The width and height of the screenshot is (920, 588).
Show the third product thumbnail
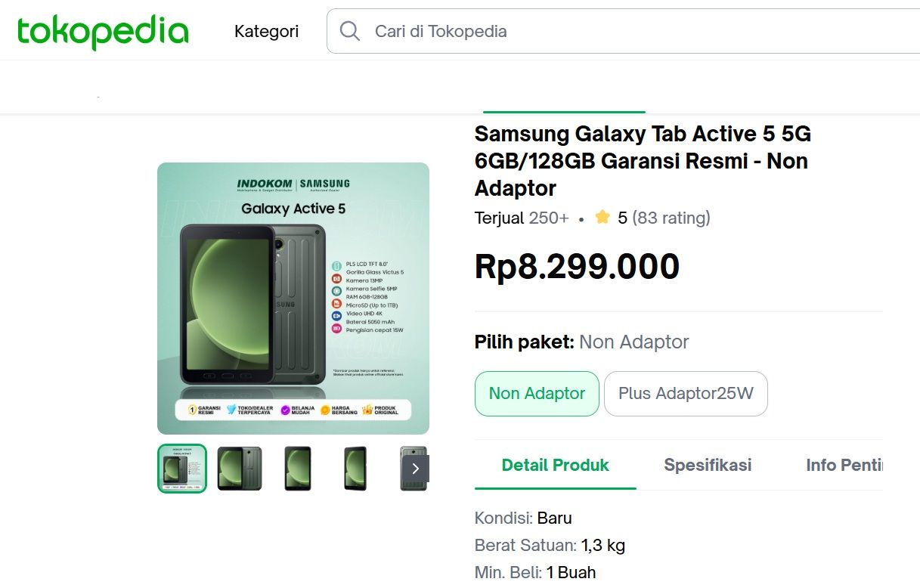pos(298,469)
